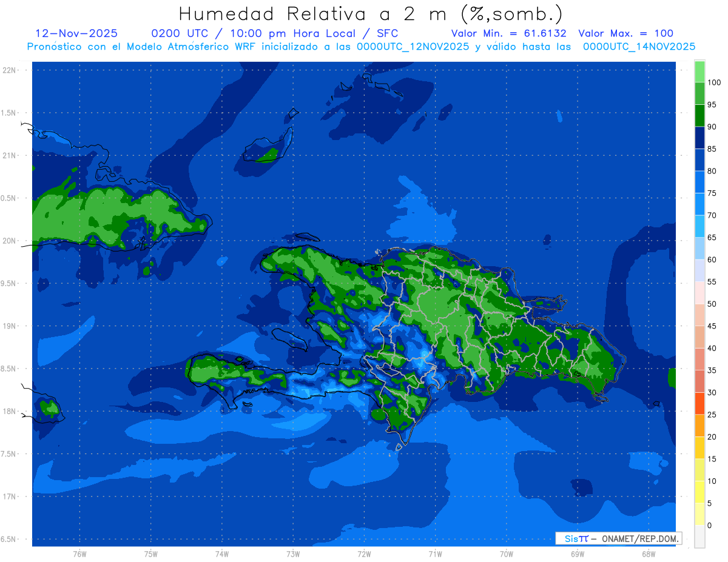
Task: Click the '73W' longitude label
Action: coord(293,554)
